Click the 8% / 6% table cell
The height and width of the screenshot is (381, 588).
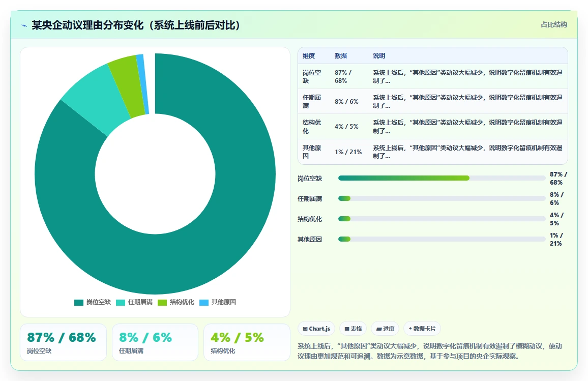pos(349,102)
